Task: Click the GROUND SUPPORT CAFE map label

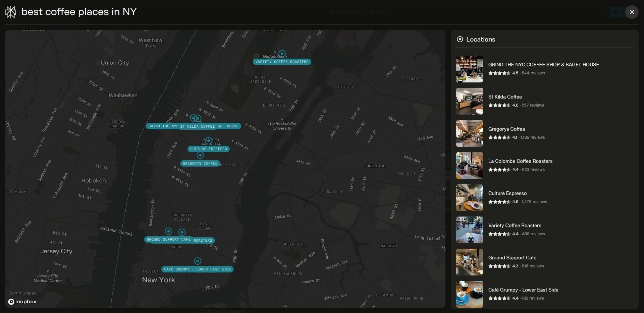Action: coord(168,240)
